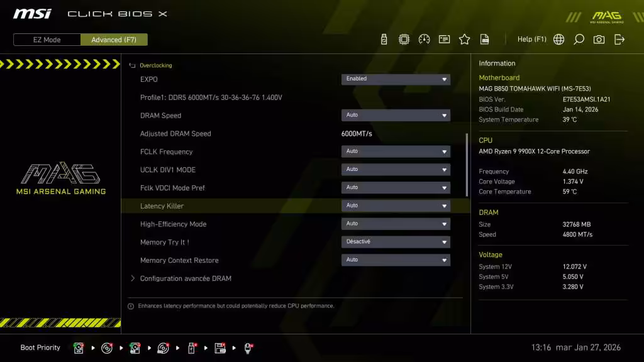Viewport: 644px width, 362px height.
Task: Take a screenshot with the camera icon
Action: click(x=599, y=39)
